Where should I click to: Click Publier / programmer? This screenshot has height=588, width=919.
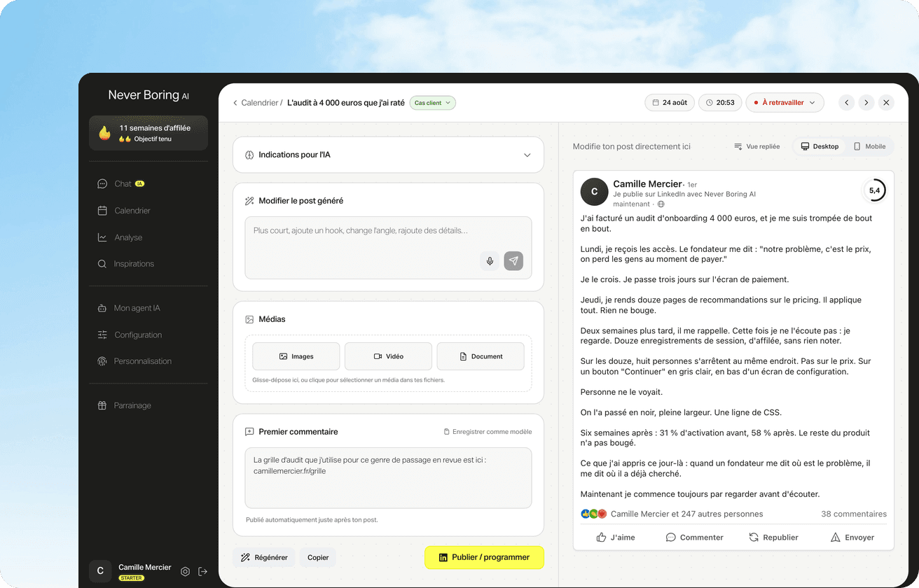(x=484, y=557)
